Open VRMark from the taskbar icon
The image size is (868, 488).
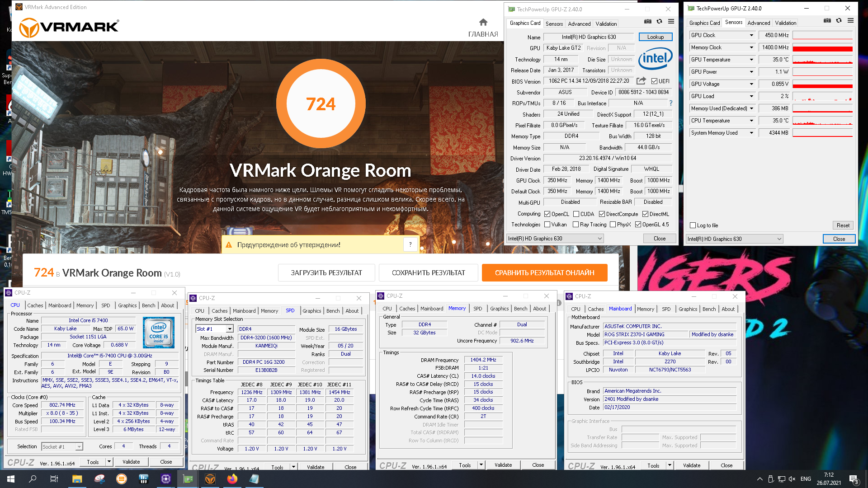210,479
